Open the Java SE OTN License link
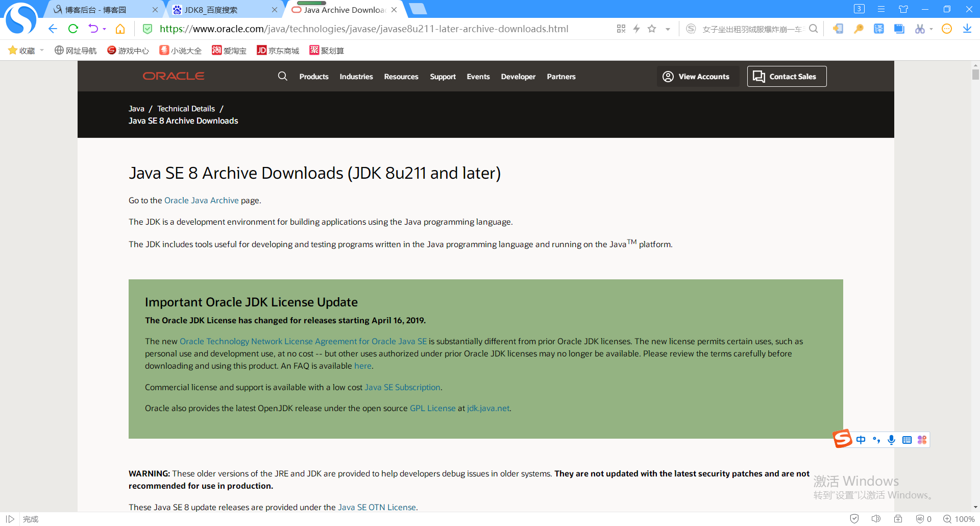The width and height of the screenshot is (980, 526). click(377, 507)
